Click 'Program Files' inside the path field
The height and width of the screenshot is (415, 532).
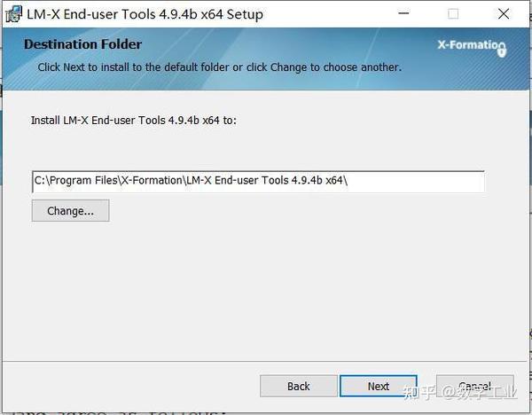tap(83, 181)
